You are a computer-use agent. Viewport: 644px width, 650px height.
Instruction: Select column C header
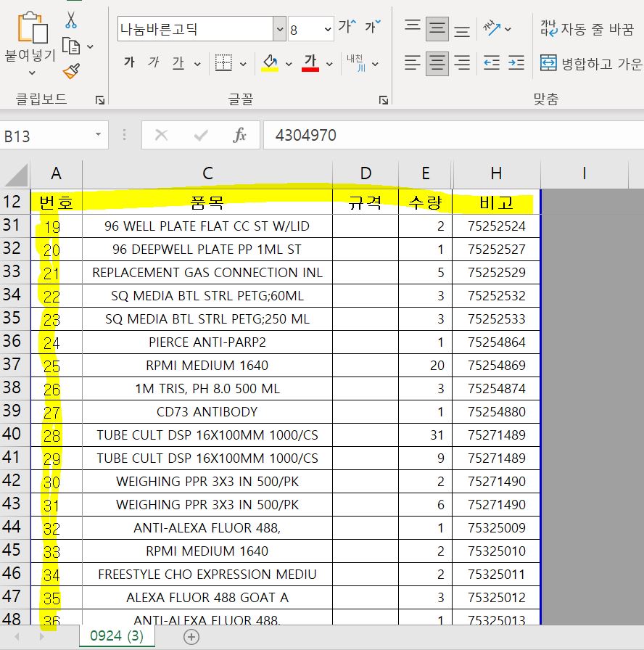[207, 173]
